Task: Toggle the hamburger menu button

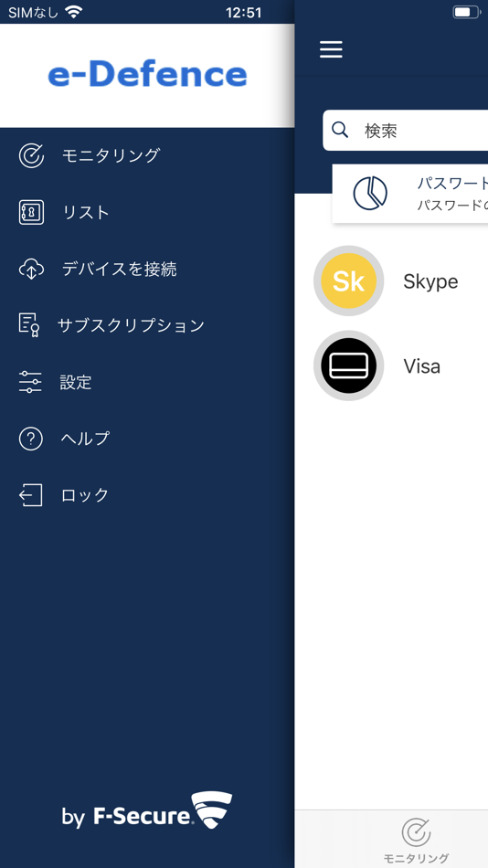Action: [331, 50]
